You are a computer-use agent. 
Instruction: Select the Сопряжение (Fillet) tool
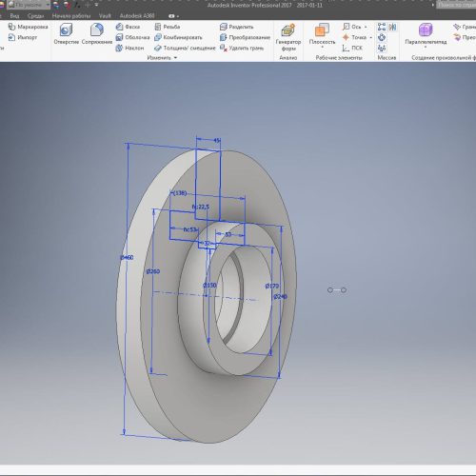click(97, 33)
